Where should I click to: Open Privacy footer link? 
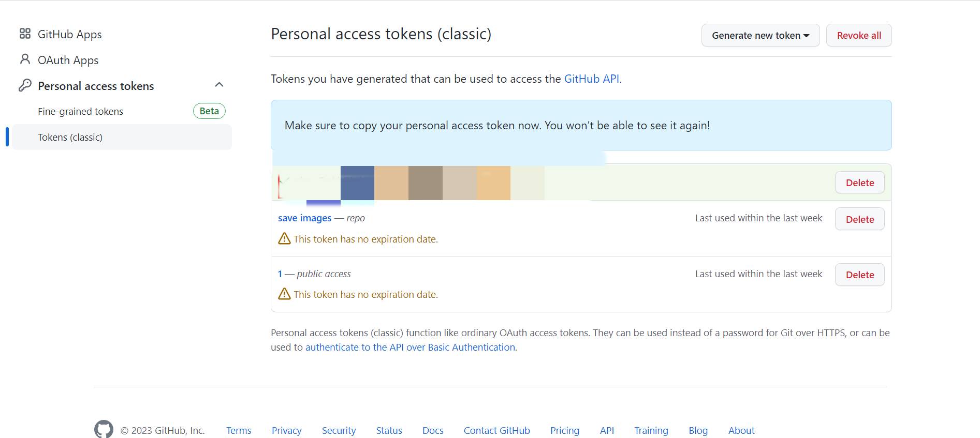coord(286,430)
